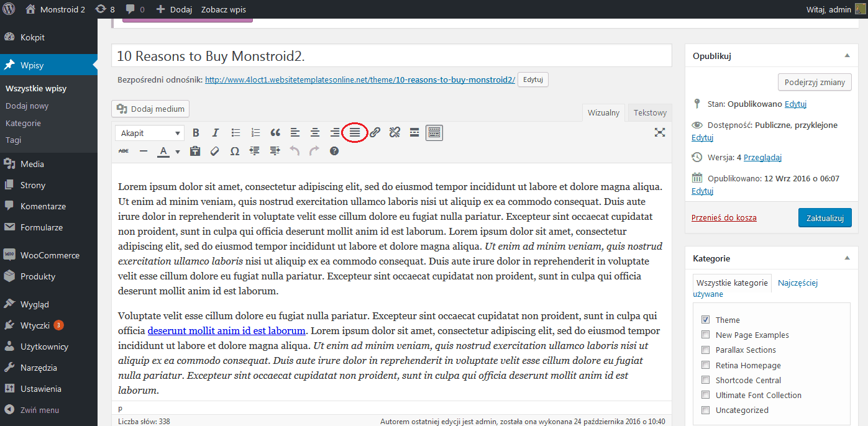868x426 pixels.
Task: Click the bulleted list icon
Action: pyautogui.click(x=235, y=133)
